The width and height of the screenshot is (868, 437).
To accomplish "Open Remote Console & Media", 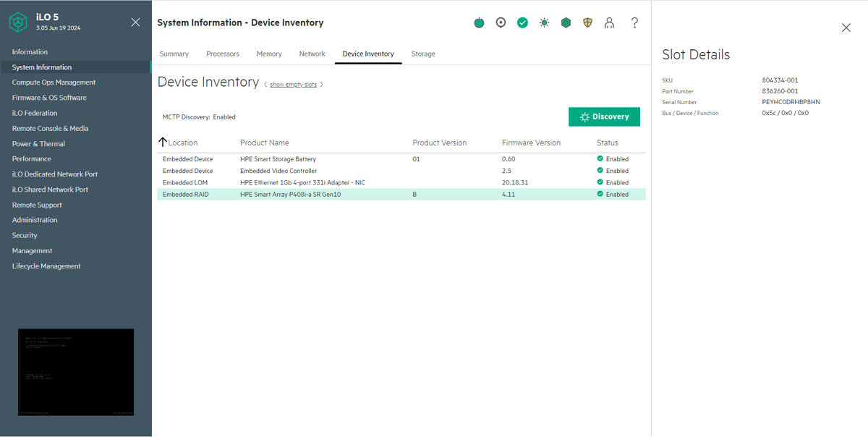I will click(50, 128).
